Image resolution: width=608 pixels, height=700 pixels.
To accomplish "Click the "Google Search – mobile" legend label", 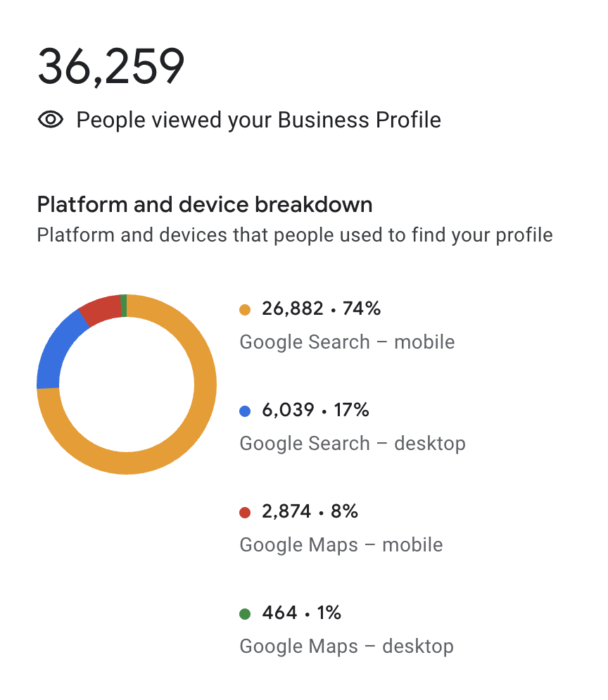I will click(347, 342).
